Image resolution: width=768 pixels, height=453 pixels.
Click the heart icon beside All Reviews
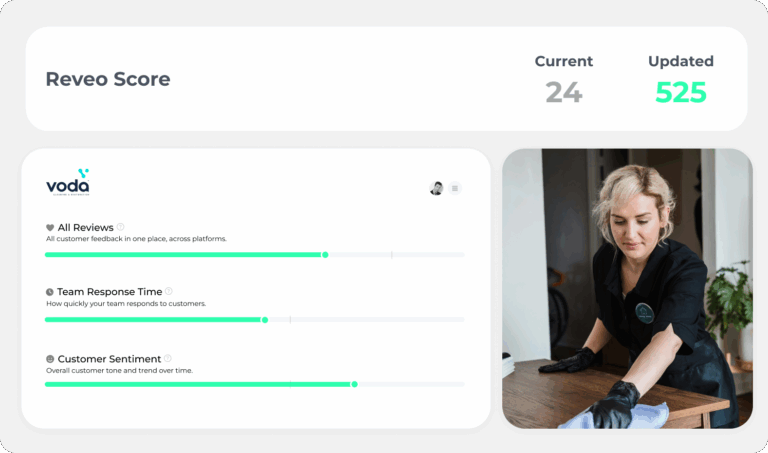coord(50,228)
